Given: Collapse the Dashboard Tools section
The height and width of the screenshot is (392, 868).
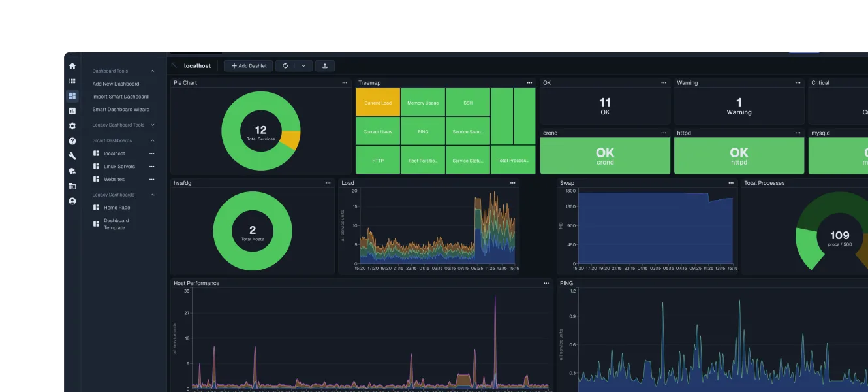Looking at the screenshot, I should 152,71.
